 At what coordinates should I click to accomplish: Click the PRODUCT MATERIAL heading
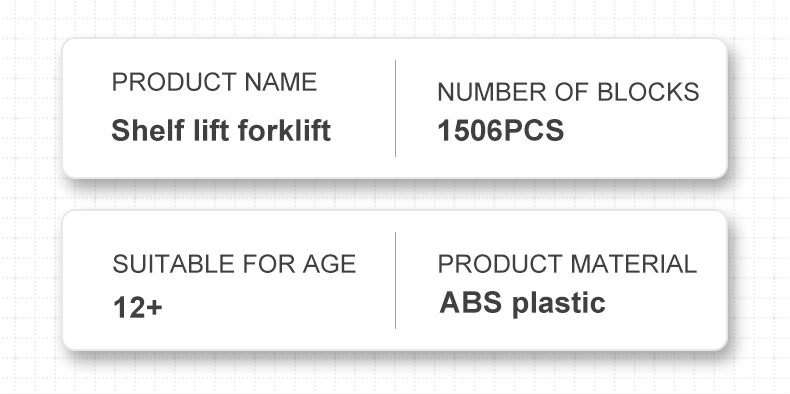[567, 264]
